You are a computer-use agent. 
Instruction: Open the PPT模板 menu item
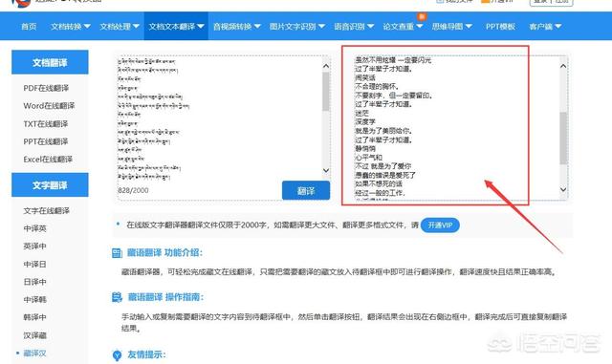[x=500, y=27]
